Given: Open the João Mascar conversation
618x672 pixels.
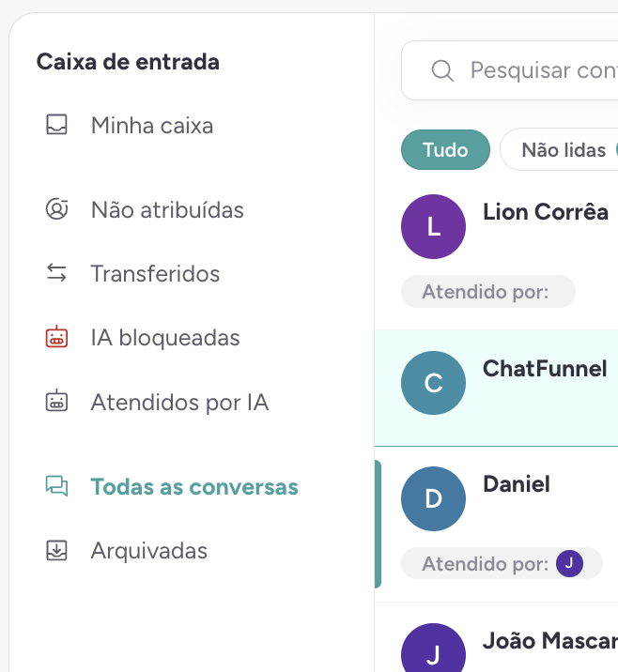Looking at the screenshot, I should (496, 637).
